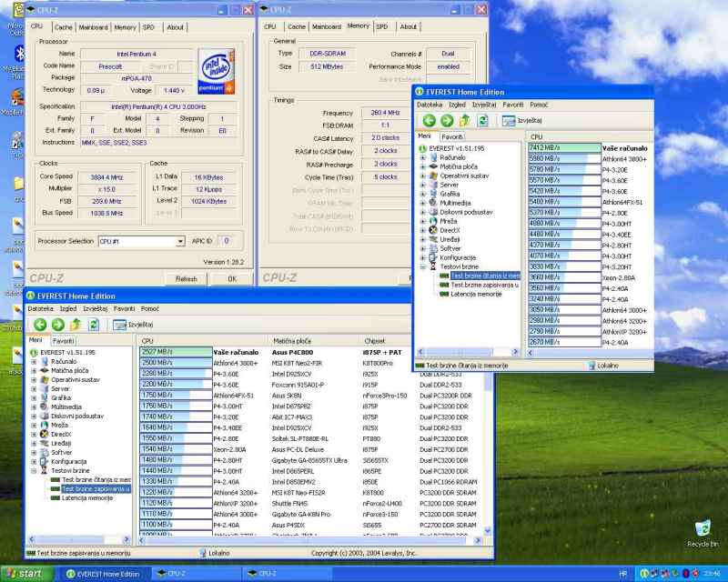Image resolution: width=728 pixels, height=582 pixels.
Task: Open Izvještaj report in right EVEREST toolbar
Action: tap(521, 121)
